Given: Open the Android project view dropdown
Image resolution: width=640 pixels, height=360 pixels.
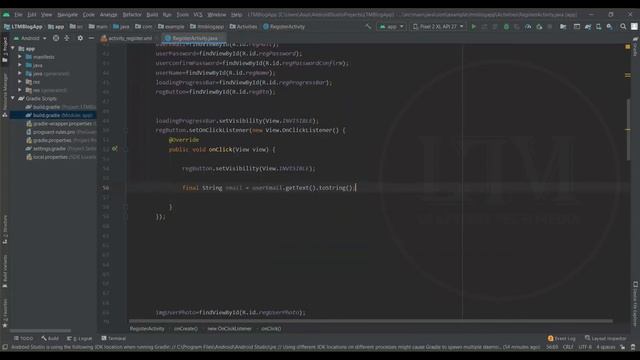Looking at the screenshot, I should pos(30,38).
